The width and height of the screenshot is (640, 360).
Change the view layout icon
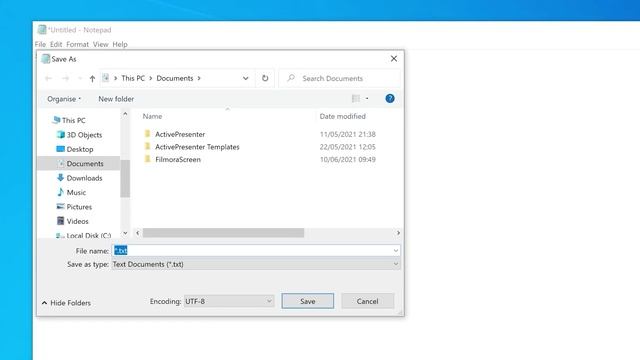tap(356, 98)
